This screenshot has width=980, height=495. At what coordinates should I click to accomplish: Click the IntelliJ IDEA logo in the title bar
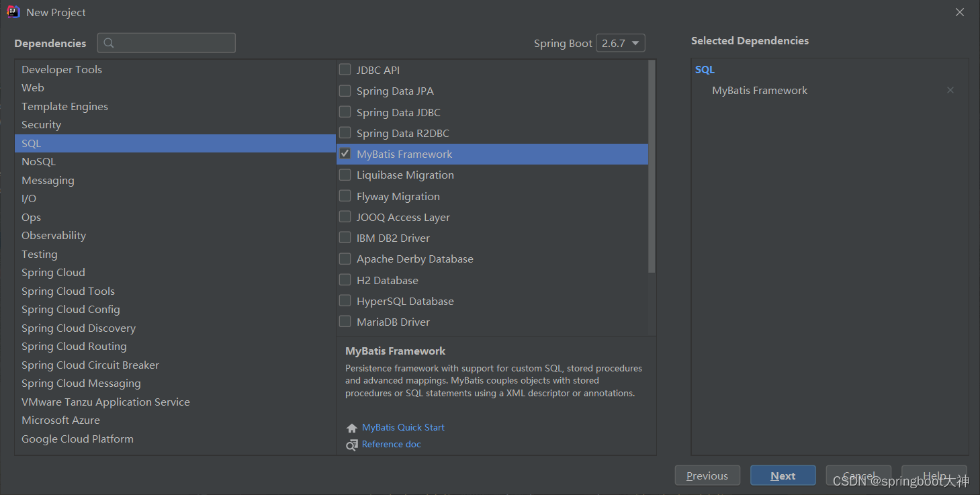point(13,12)
